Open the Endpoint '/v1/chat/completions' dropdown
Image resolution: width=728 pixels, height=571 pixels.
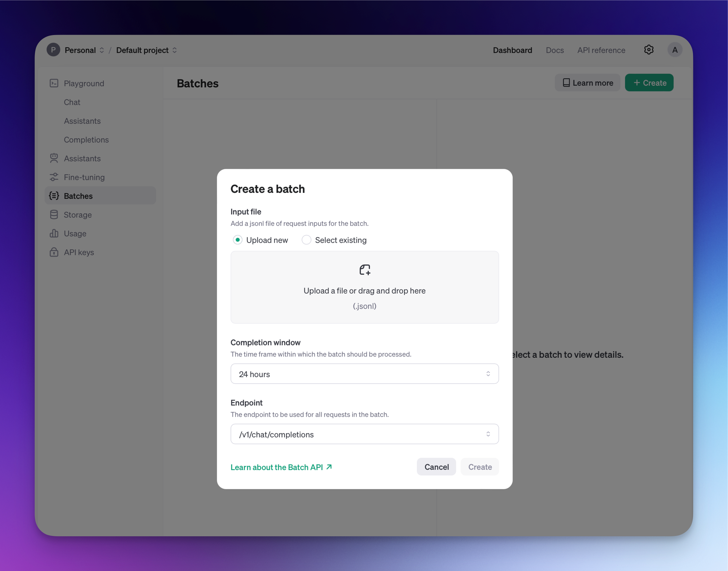click(364, 434)
